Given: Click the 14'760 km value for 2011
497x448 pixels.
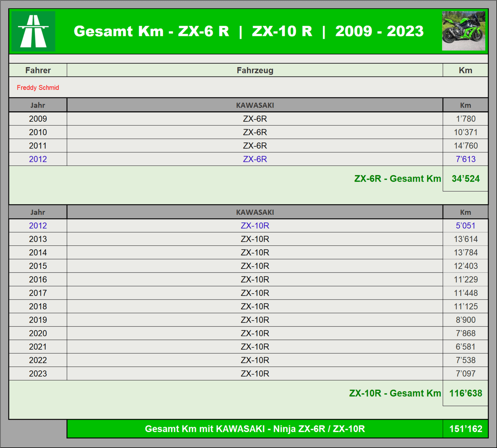Looking at the screenshot, I should 466,146.
